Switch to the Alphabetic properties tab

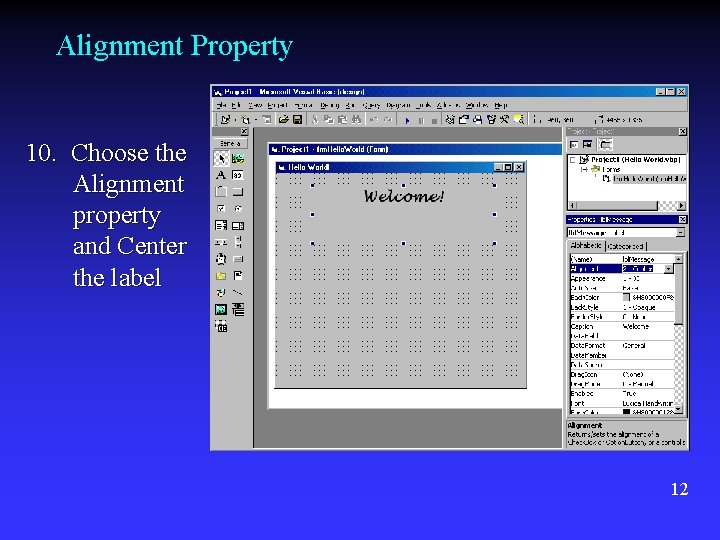coord(586,246)
